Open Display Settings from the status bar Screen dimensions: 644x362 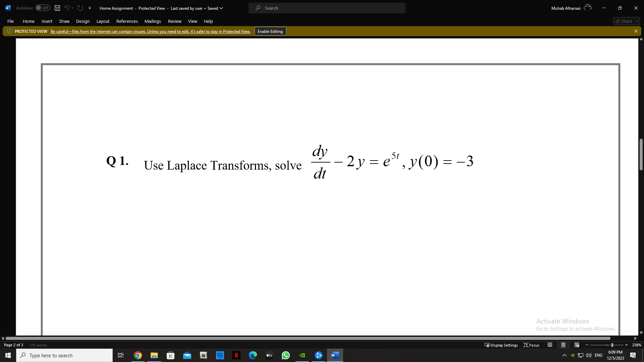pos(501,345)
